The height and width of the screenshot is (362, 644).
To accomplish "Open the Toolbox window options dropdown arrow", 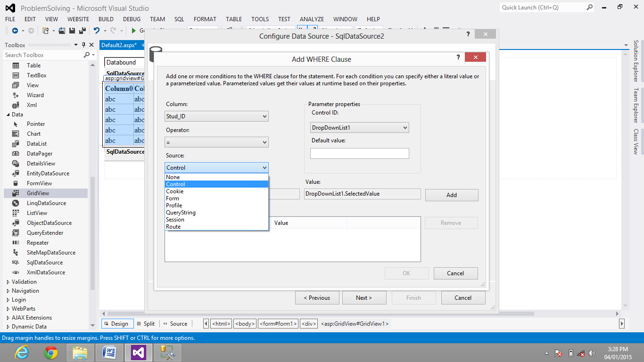I will tap(76, 45).
